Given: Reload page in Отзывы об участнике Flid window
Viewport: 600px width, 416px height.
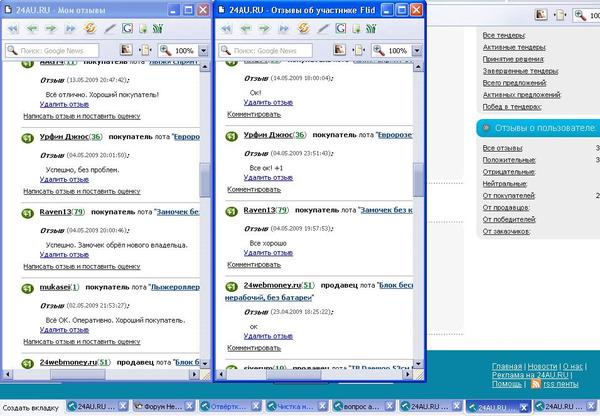Looking at the screenshot, I should 304,28.
